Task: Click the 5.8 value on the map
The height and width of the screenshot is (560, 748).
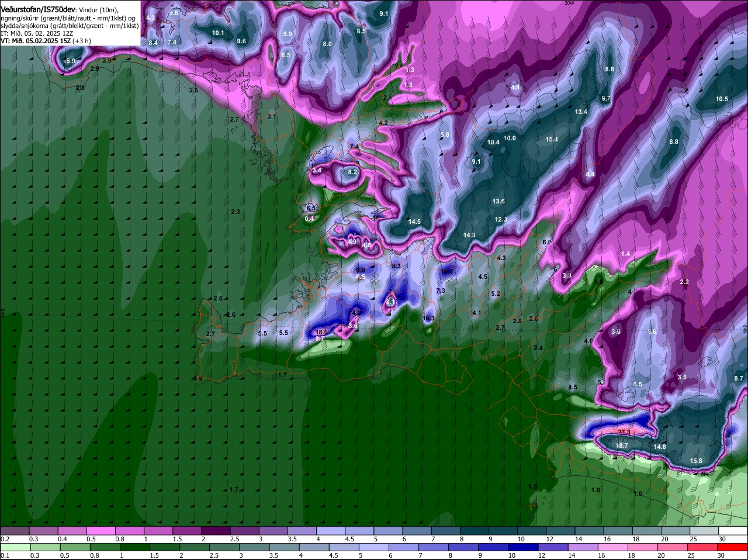Action: pos(445,134)
